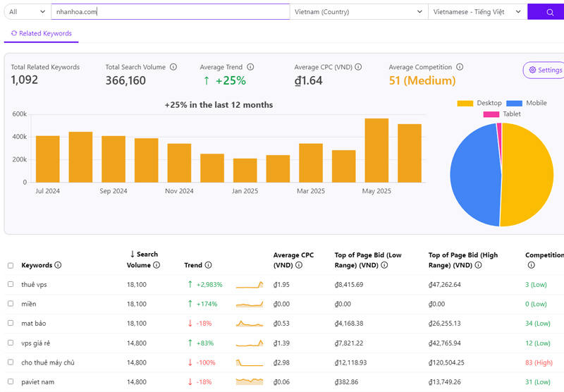The width and height of the screenshot is (564, 392).
Task: Open info icon beside Total Search Volume
Action: [173, 67]
